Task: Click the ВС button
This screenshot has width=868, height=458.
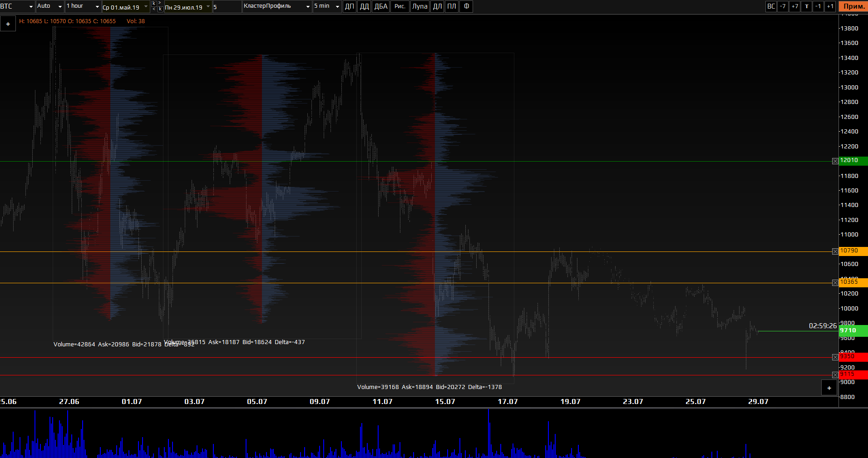Action: [x=771, y=6]
